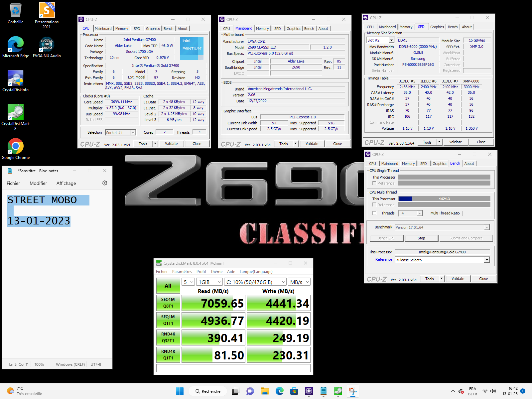Launch EVGA NU Audio desktop icon
Viewport: 532px width, 399px height.
[47, 45]
